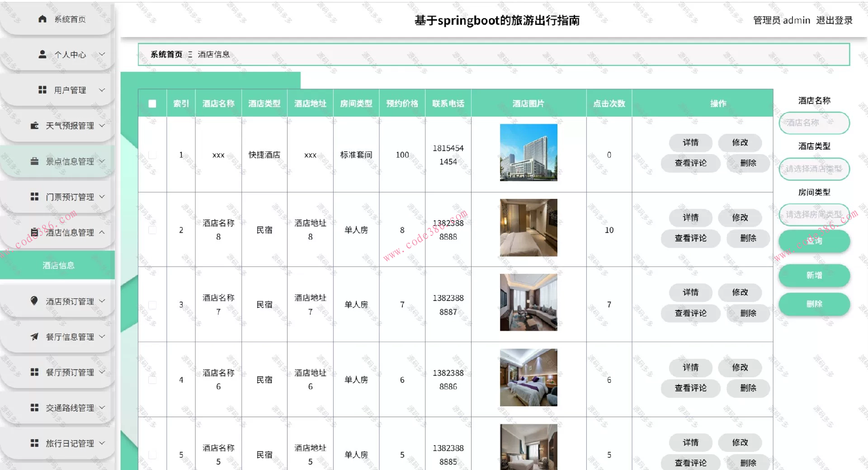Expand the 天气预报管理 chevron
This screenshot has height=470, width=868.
point(102,125)
